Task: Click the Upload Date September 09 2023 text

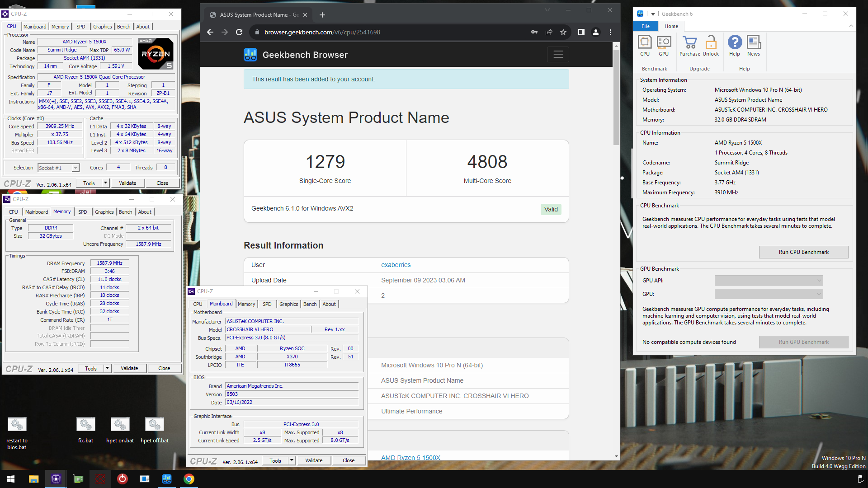Action: click(x=423, y=280)
